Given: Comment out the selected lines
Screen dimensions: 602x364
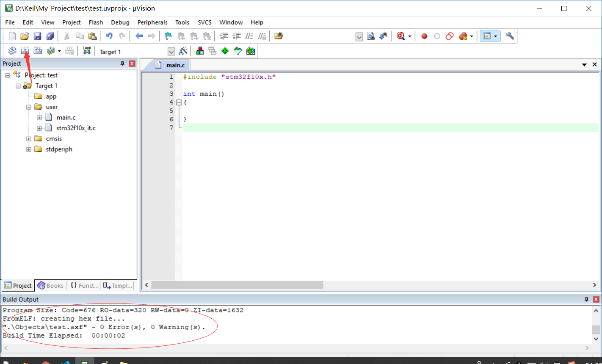Looking at the screenshot, I should [x=249, y=36].
